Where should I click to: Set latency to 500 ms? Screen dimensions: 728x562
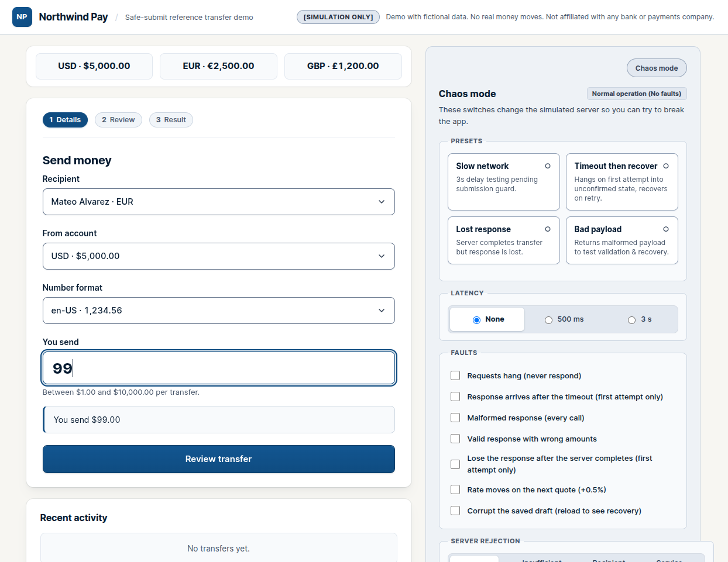pyautogui.click(x=564, y=319)
